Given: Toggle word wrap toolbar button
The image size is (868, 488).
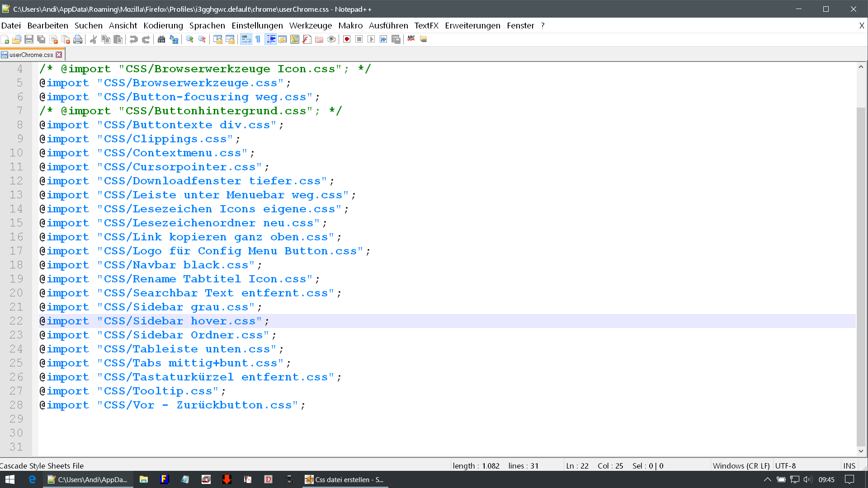Looking at the screenshot, I should pyautogui.click(x=246, y=40).
